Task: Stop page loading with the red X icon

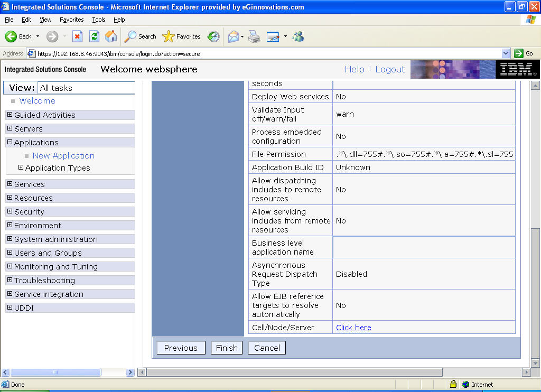Action: [x=77, y=36]
